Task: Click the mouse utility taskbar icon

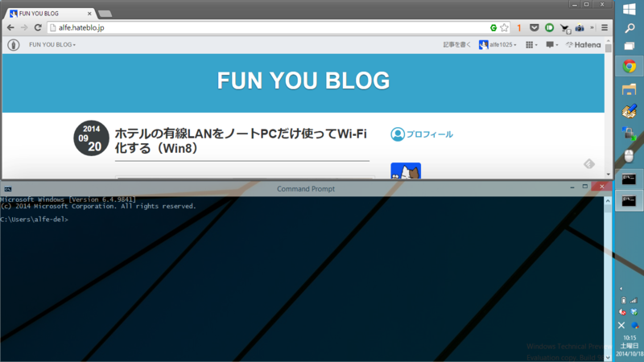Action: point(630,156)
